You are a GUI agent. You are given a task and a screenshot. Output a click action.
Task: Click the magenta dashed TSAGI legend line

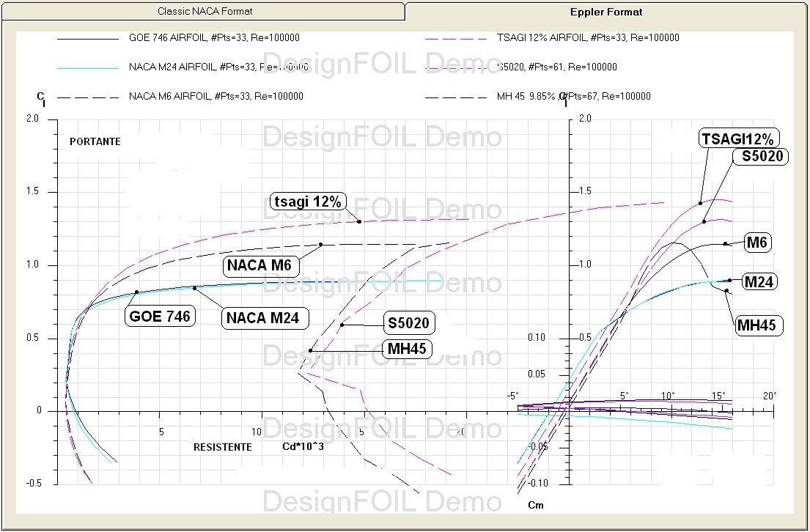point(455,38)
